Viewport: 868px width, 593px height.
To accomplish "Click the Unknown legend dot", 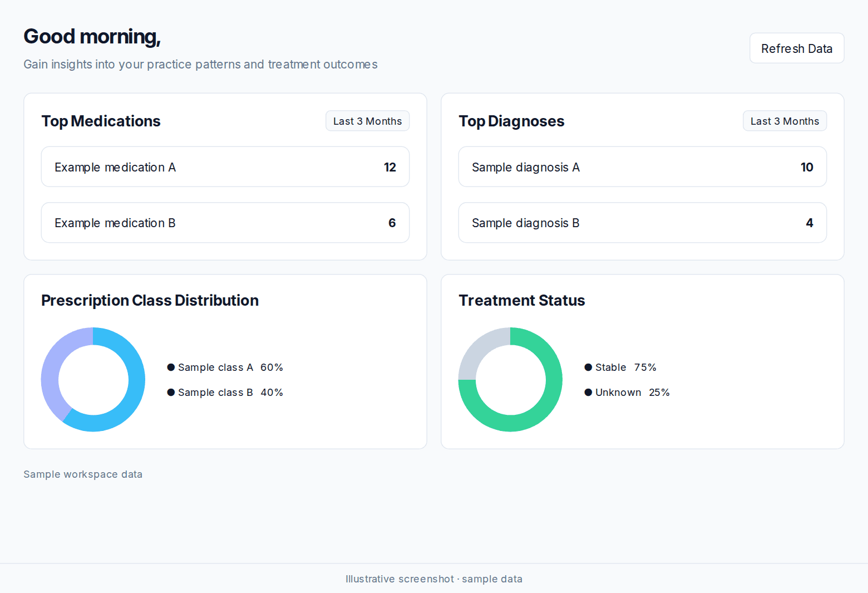I will [x=588, y=393].
